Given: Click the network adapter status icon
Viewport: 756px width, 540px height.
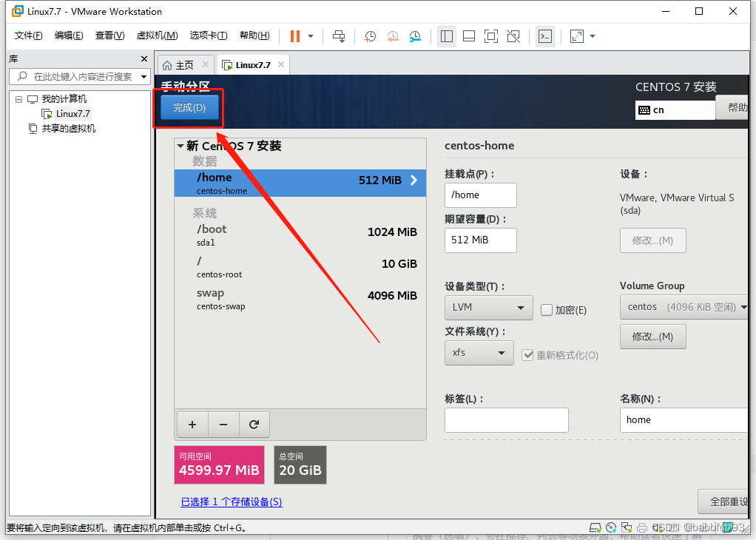Looking at the screenshot, I should point(627,527).
